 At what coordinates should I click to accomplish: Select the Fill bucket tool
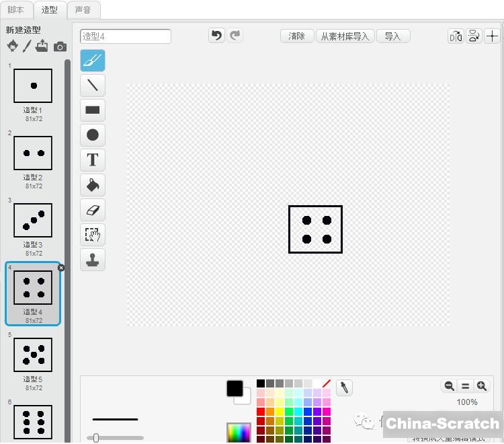(x=93, y=184)
